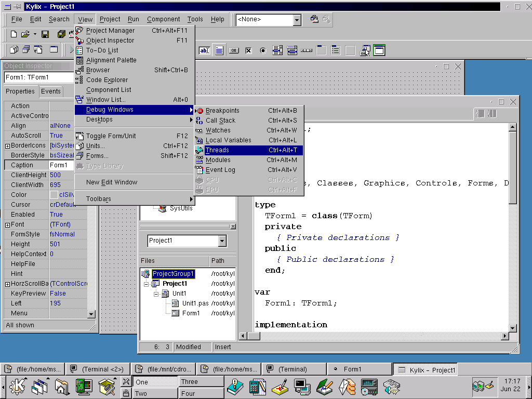Open Project Manager from View menu
Image resolution: width=532 pixels, height=399 pixels.
pos(135,31)
